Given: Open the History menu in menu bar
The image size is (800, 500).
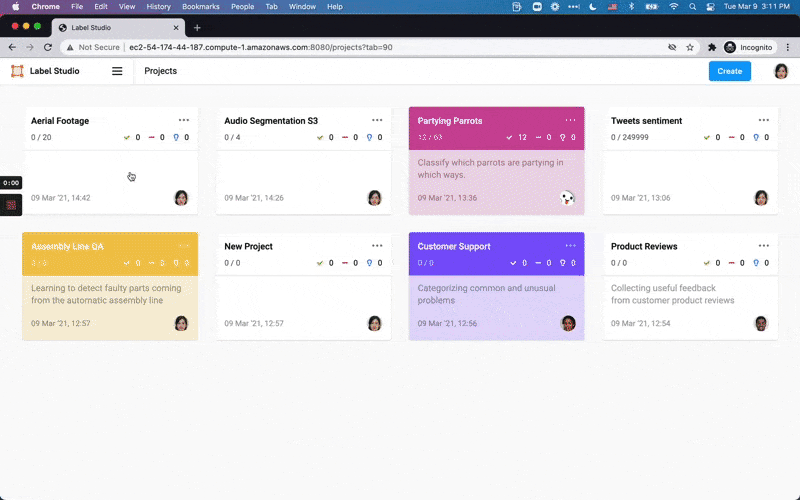Looking at the screenshot, I should (x=158, y=6).
